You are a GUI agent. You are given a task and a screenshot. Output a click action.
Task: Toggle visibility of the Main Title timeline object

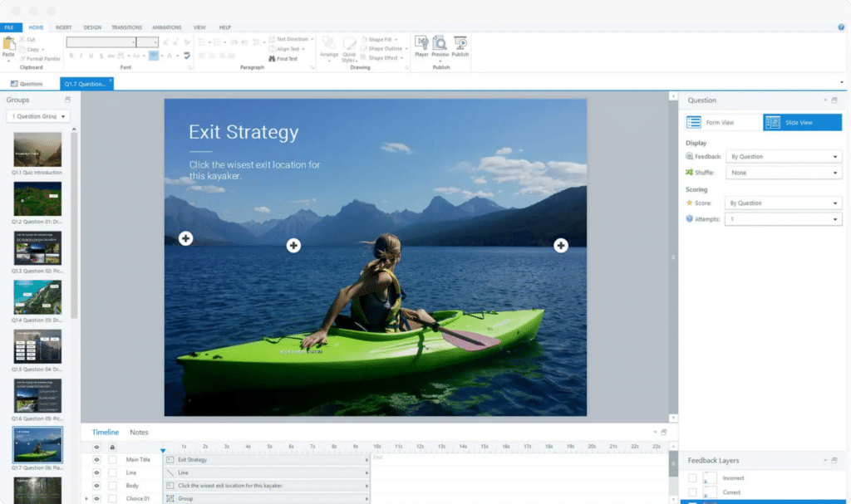click(x=96, y=458)
